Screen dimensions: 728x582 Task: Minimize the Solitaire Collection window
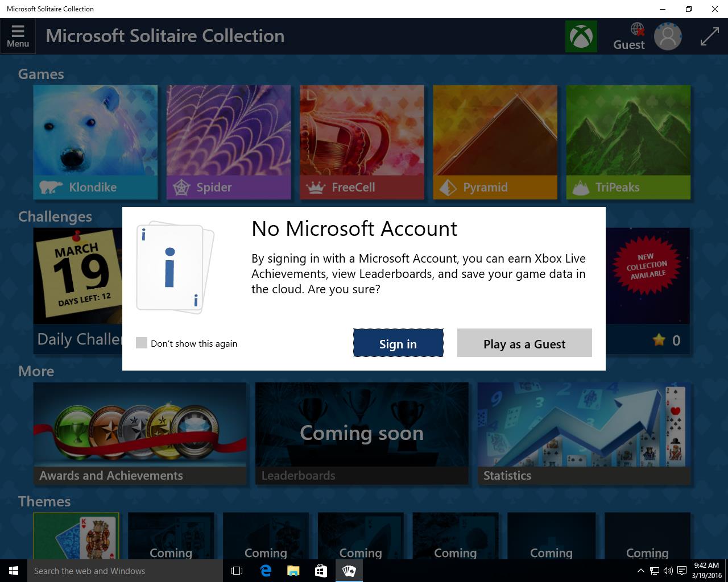[663, 9]
